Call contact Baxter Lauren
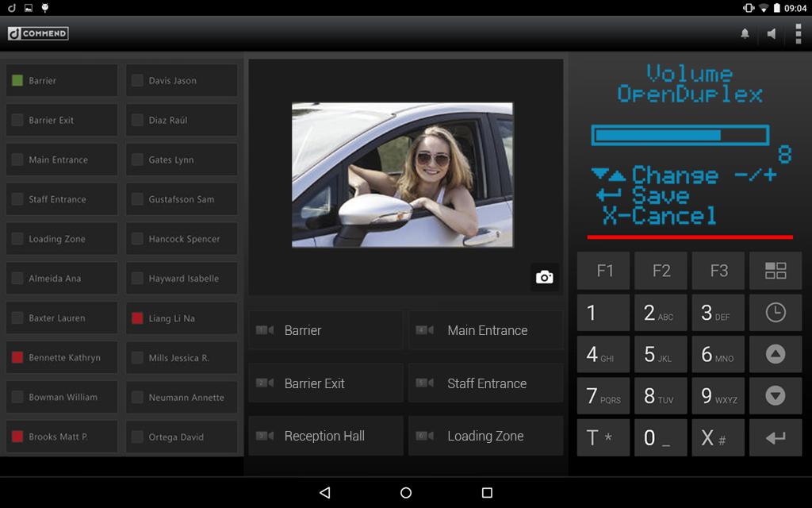 tap(62, 317)
